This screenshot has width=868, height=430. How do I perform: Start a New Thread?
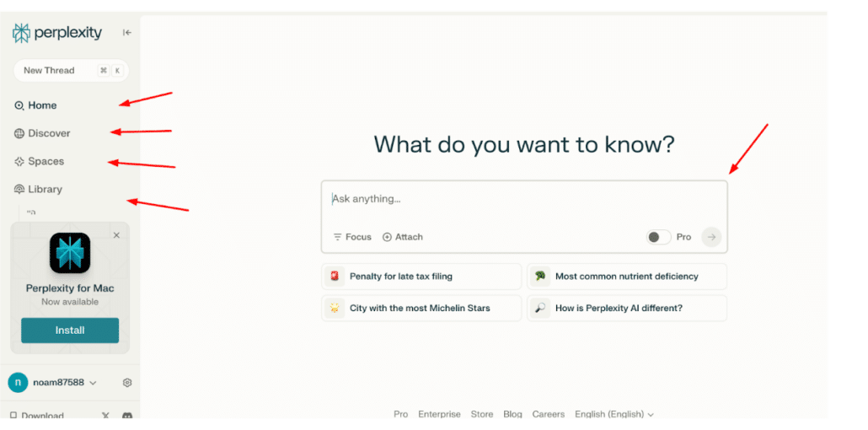(x=71, y=70)
